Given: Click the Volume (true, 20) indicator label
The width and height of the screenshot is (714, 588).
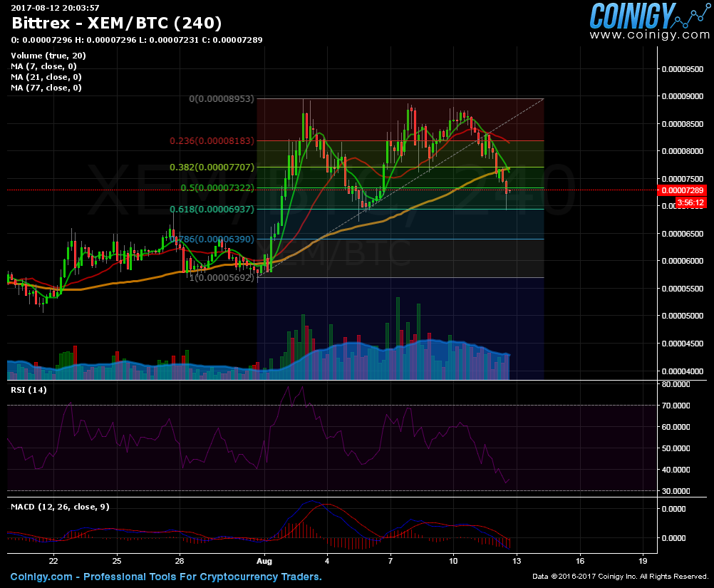Looking at the screenshot, I should point(48,56).
